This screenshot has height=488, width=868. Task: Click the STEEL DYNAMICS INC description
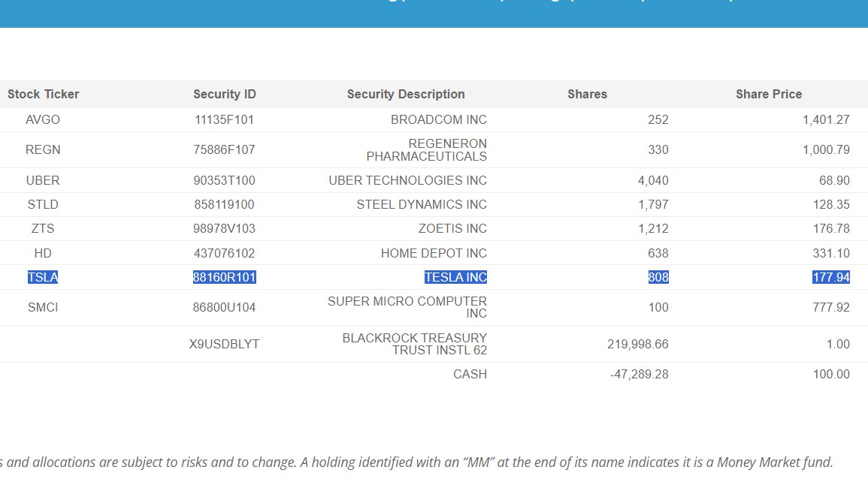(x=422, y=204)
